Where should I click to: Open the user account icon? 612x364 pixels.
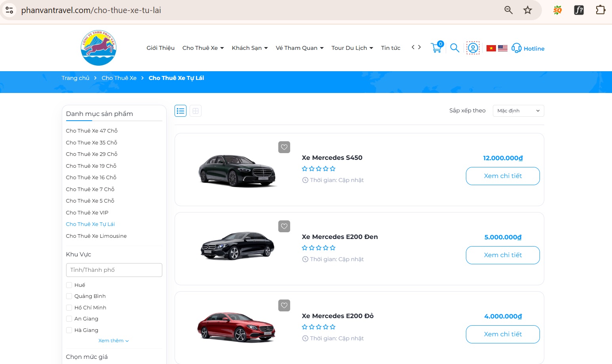473,47
